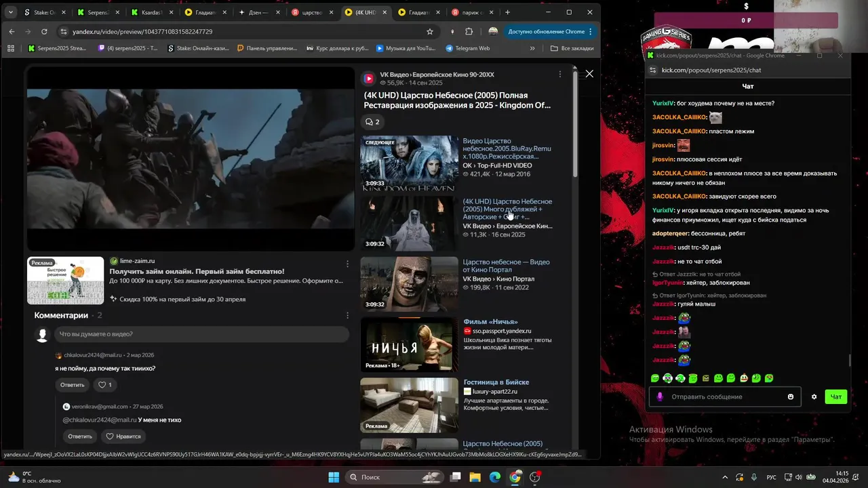Open Microsoft Edge from the taskbar
Viewport: 868px width, 488px height.
[495, 477]
